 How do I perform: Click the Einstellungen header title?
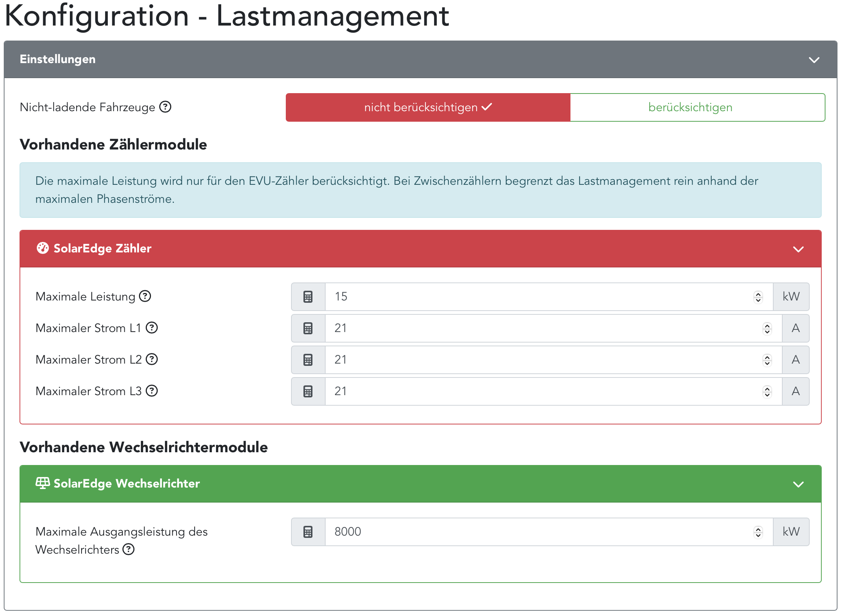pyautogui.click(x=57, y=59)
